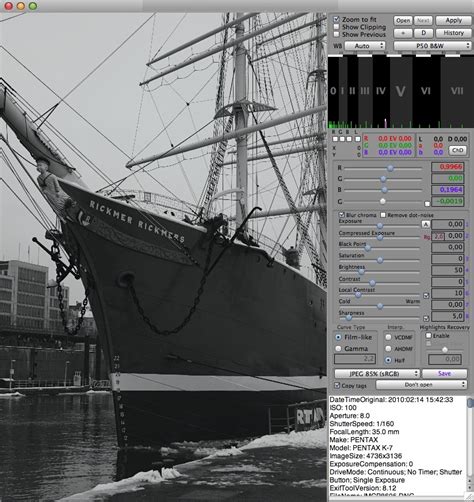Viewport: 474px width, 502px height.
Task: Open the WB Auto dropdown
Action: pyautogui.click(x=365, y=46)
